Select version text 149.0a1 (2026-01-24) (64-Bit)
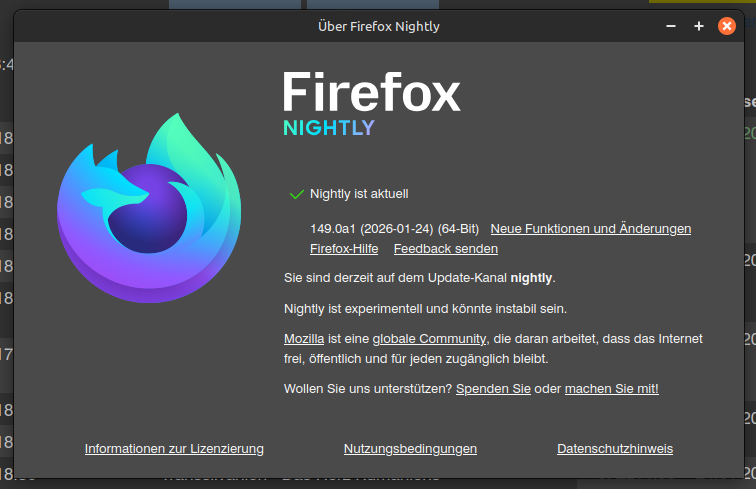This screenshot has height=489, width=756. pyautogui.click(x=394, y=229)
